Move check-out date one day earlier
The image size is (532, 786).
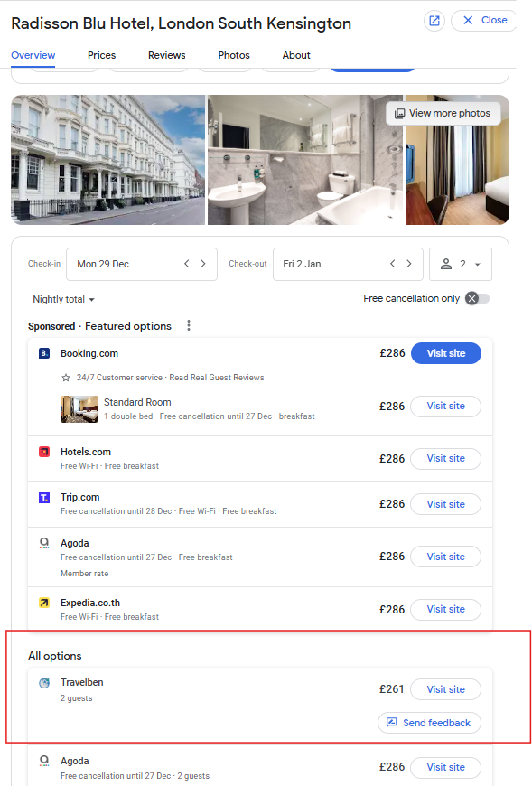(393, 264)
